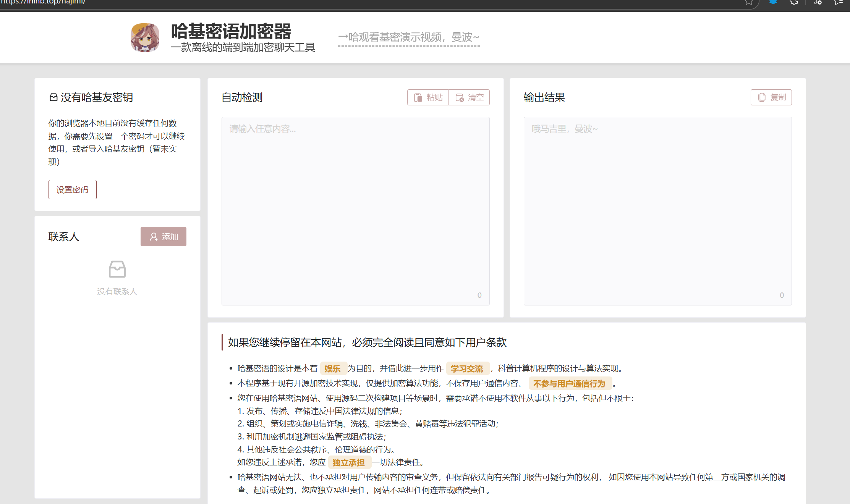The width and height of the screenshot is (850, 504).
Task: Open the 哈基密演示视频 demo link
Action: [x=408, y=37]
